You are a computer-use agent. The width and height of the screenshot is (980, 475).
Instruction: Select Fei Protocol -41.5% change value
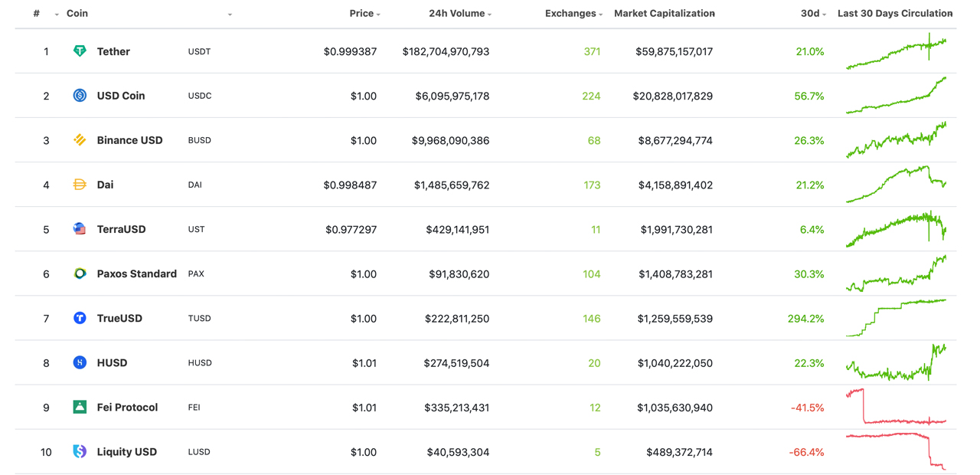tap(807, 407)
